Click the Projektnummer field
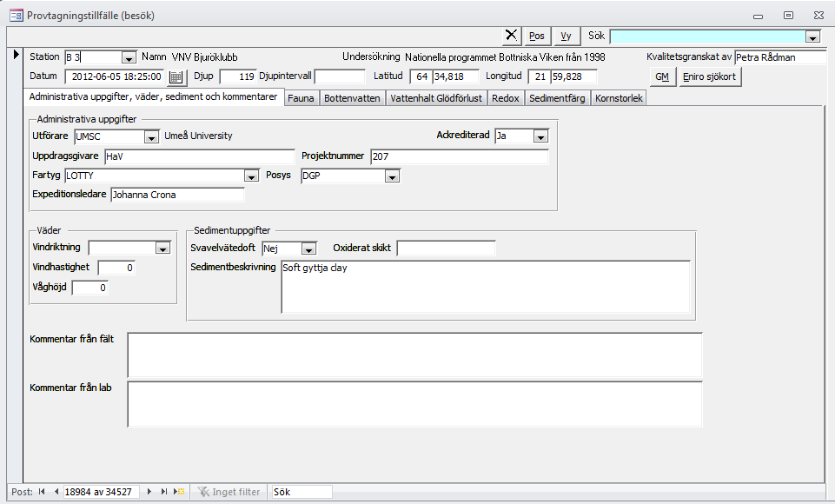Viewport: 835px width, 504px height. coord(460,156)
